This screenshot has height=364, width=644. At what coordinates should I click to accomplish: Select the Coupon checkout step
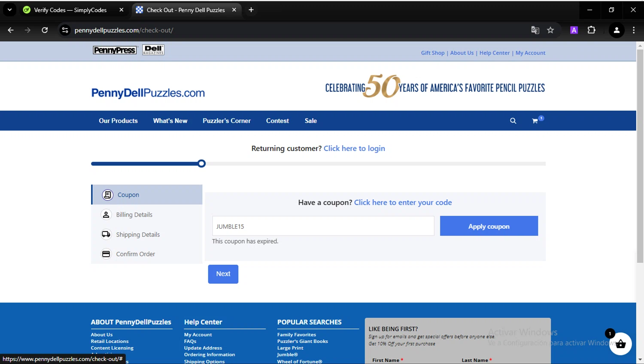(147, 195)
